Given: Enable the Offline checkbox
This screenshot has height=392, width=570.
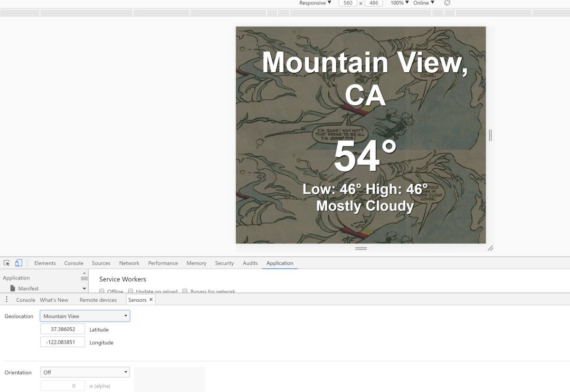Looking at the screenshot, I should pos(102,291).
